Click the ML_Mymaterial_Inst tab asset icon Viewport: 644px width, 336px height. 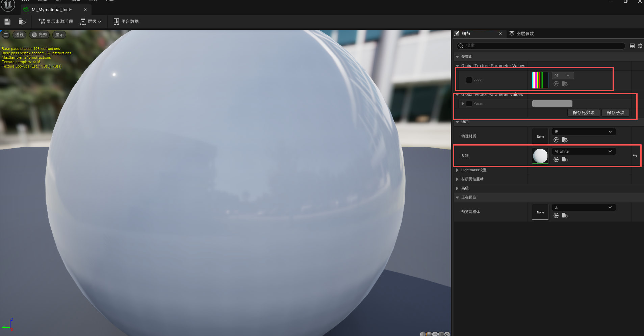[26, 10]
